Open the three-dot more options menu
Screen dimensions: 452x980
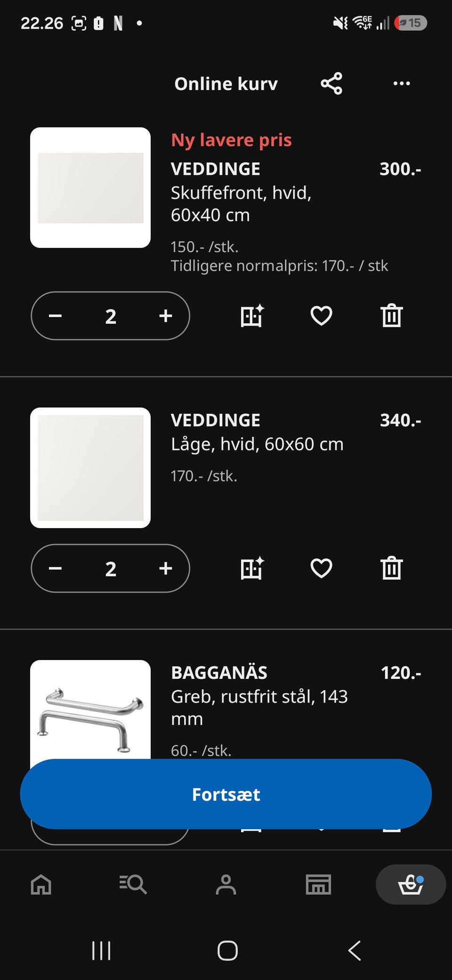tap(401, 83)
